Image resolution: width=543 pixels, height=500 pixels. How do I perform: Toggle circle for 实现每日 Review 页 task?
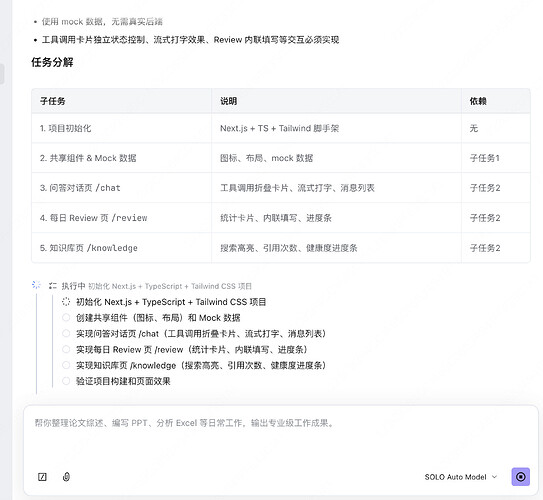click(x=66, y=349)
